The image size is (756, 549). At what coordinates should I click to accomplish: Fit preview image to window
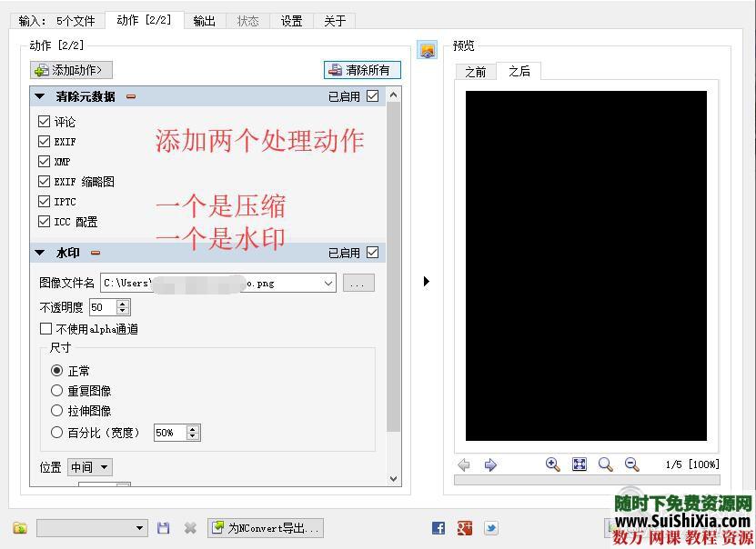coord(579,464)
